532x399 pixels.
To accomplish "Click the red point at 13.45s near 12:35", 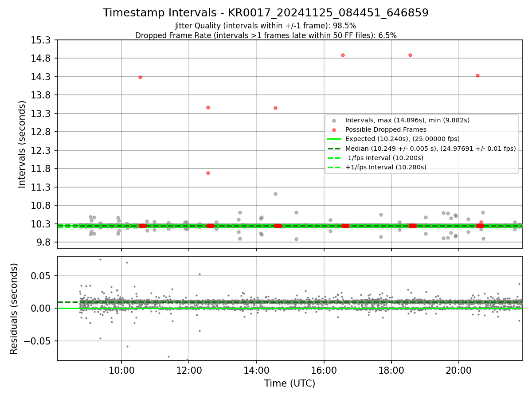I will tap(208, 107).
